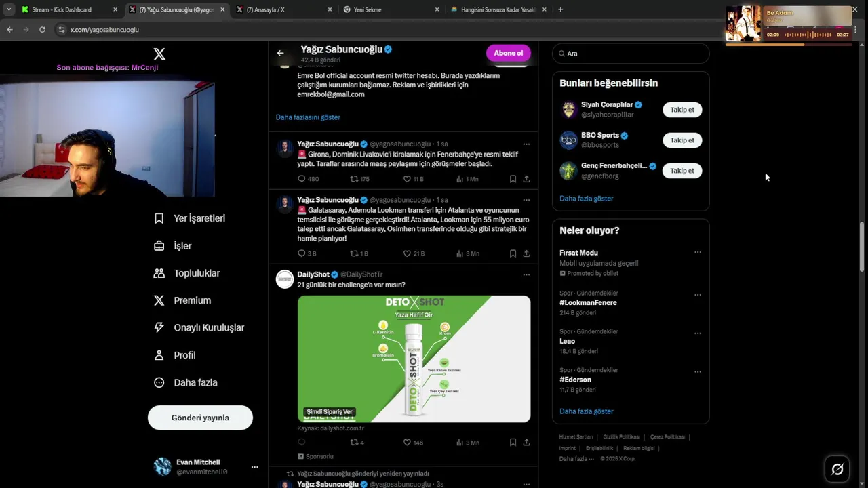Viewport: 868px width, 488px height.
Task: Click the Ara search field
Action: 631,54
